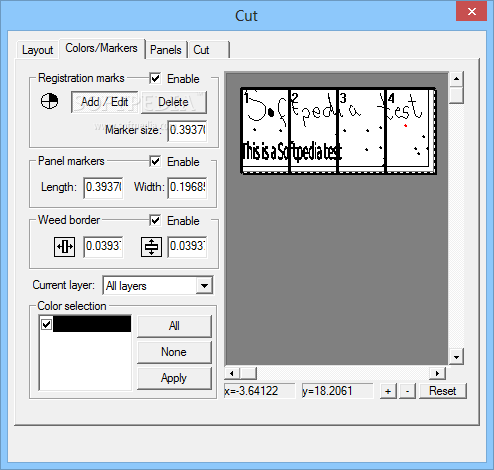
Task: Uncheck Weed border Enable checkbox
Action: pyautogui.click(x=155, y=221)
